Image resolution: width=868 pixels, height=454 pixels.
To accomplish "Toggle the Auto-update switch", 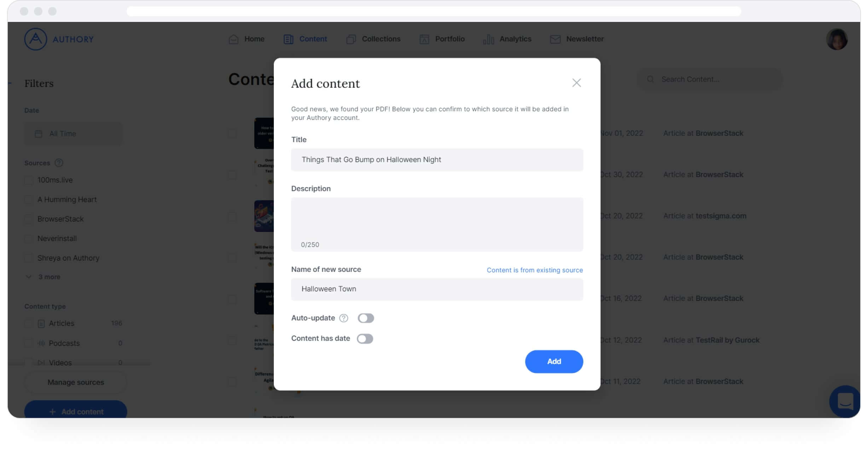I will [366, 318].
